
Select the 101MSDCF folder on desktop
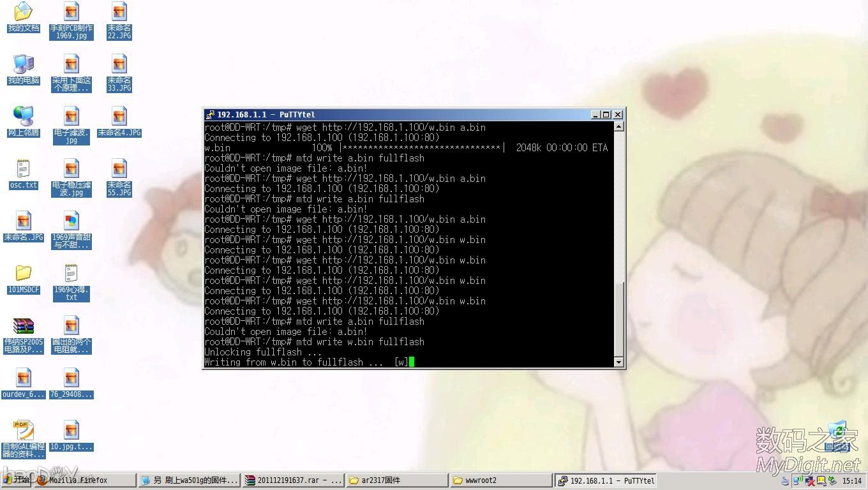(x=23, y=273)
